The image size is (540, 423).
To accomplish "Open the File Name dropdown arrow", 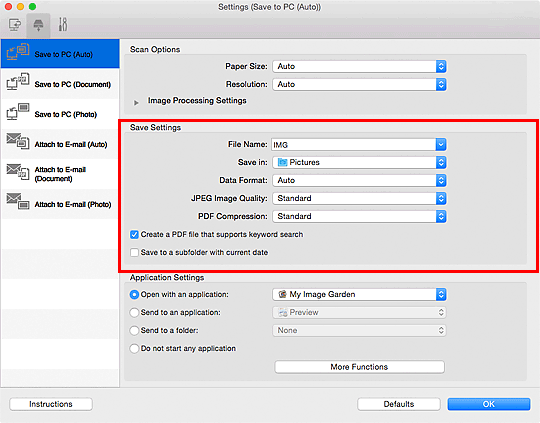I will [441, 145].
